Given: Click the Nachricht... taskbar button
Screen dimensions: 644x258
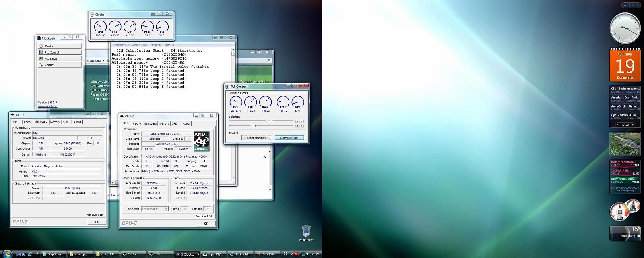Looking at the screenshot, I should [240, 254].
